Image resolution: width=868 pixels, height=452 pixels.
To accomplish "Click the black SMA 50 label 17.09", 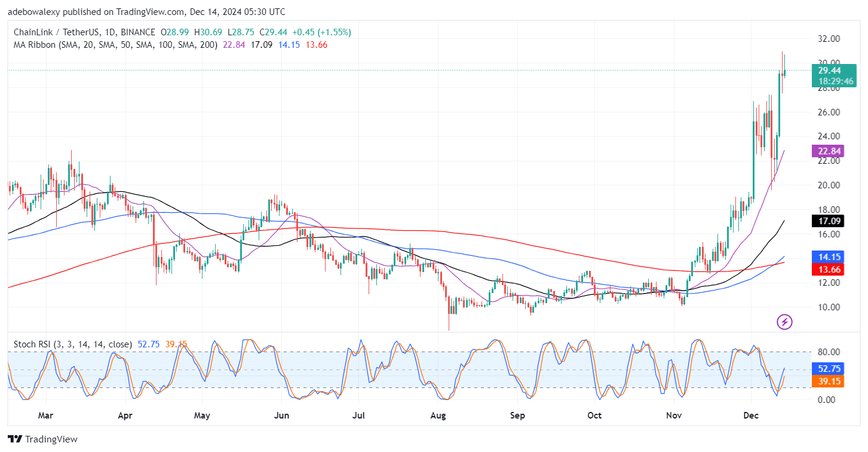I will pos(829,221).
